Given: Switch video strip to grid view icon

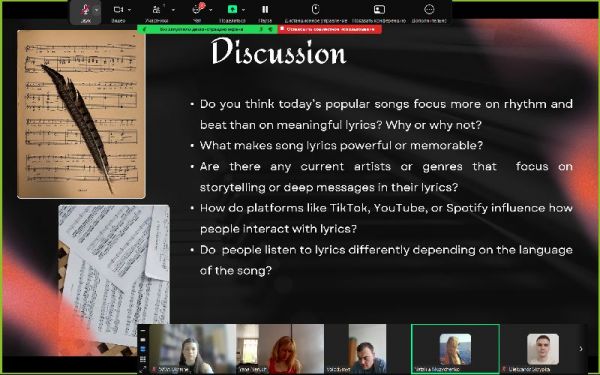Looking at the screenshot, I should point(143,359).
